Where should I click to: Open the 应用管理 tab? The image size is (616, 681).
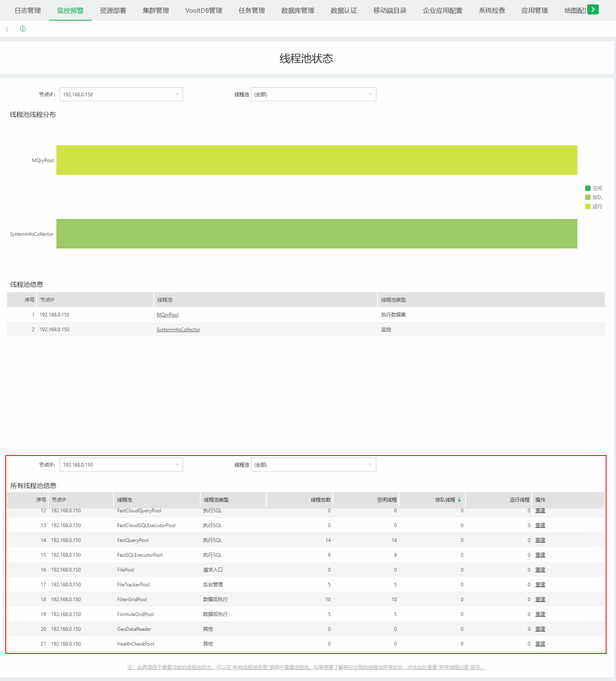(535, 10)
